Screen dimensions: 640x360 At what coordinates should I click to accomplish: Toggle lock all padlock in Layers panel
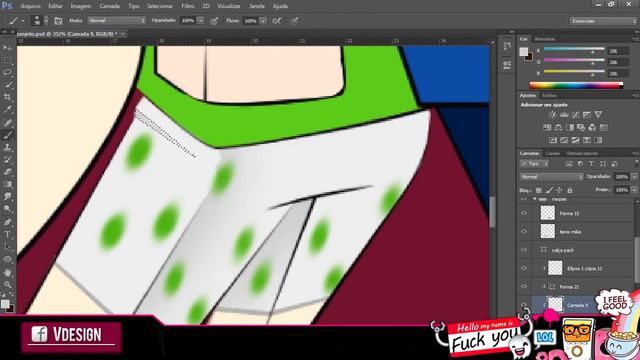(x=570, y=190)
